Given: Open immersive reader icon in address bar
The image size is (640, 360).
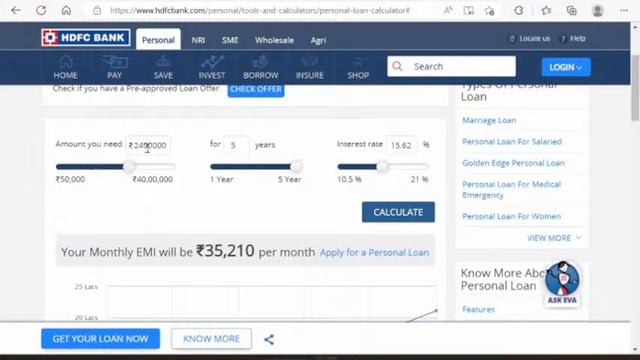Looking at the screenshot, I should 469,11.
